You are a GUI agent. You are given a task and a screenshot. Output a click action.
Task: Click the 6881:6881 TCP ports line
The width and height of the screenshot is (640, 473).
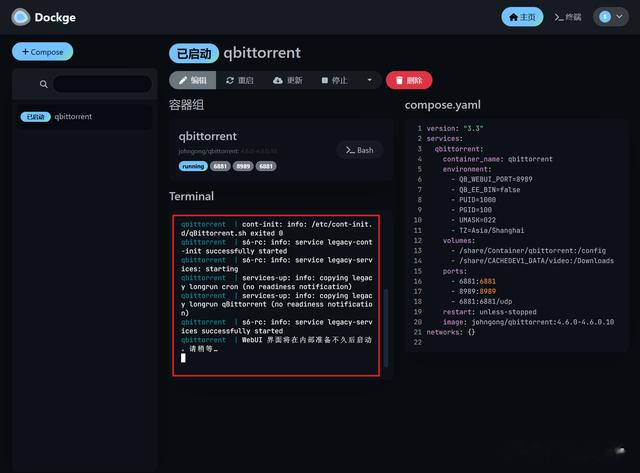tap(473, 281)
